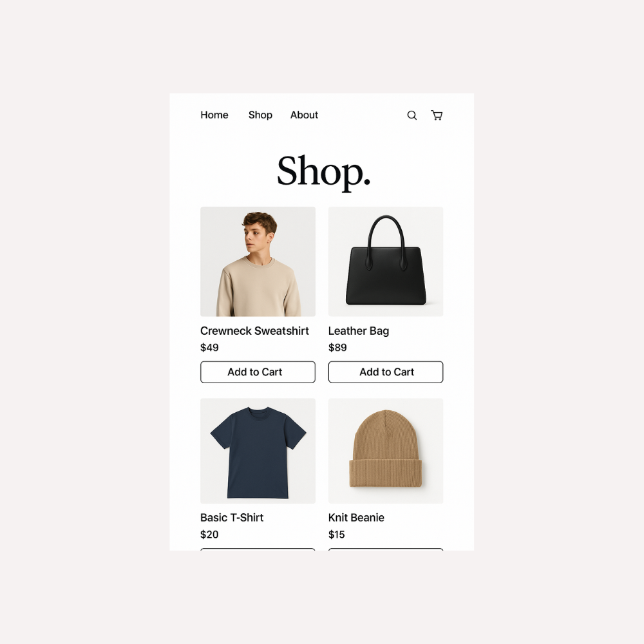Click the large Shop. page heading
Screen dimensions: 644x644
tap(324, 172)
